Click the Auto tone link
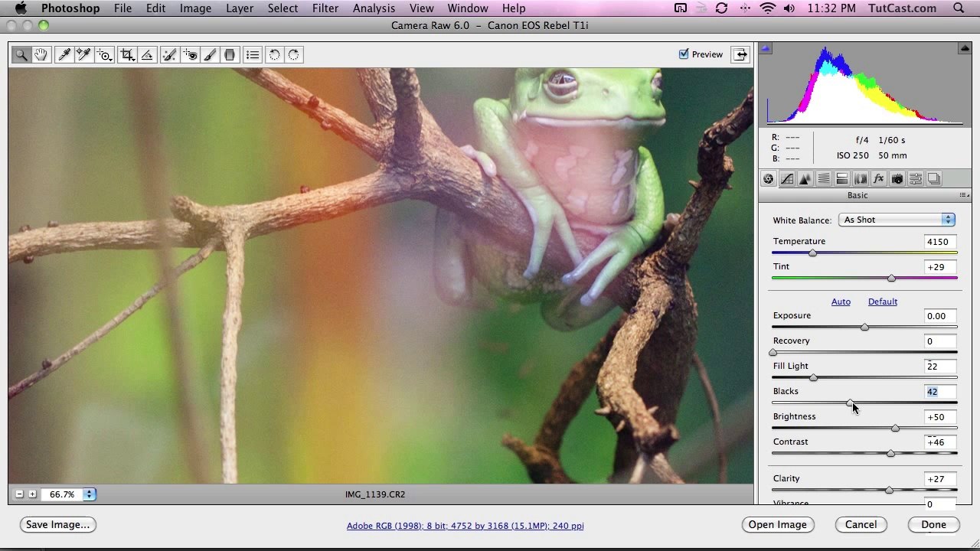This screenshot has width=980, height=551. 841,302
